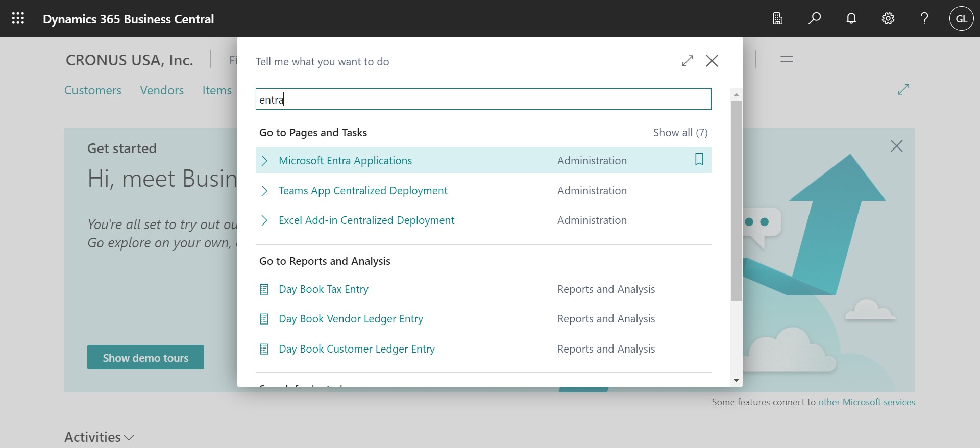
Task: Click chevron beside Microsoft Entra Applications
Action: (264, 161)
